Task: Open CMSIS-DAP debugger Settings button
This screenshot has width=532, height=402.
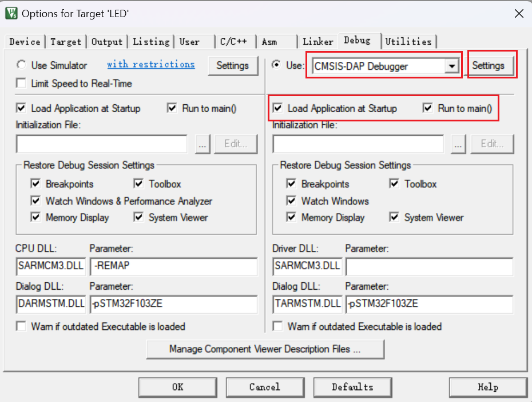Action: tap(488, 65)
